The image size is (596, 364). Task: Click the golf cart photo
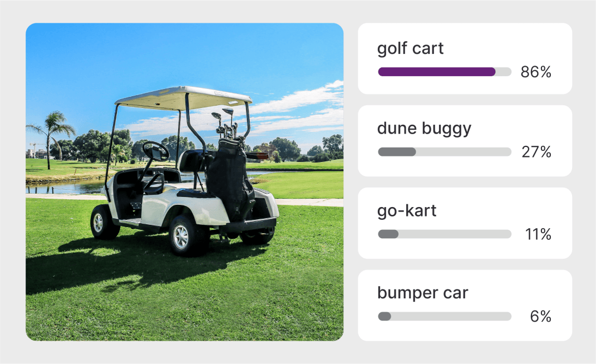(184, 181)
